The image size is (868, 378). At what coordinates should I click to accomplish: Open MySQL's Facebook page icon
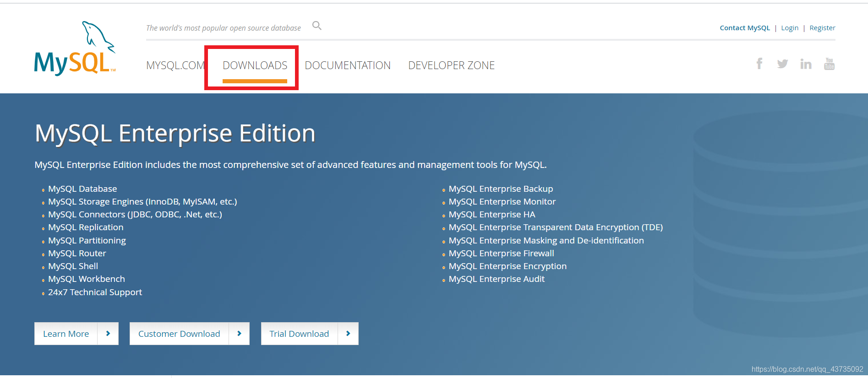(759, 64)
